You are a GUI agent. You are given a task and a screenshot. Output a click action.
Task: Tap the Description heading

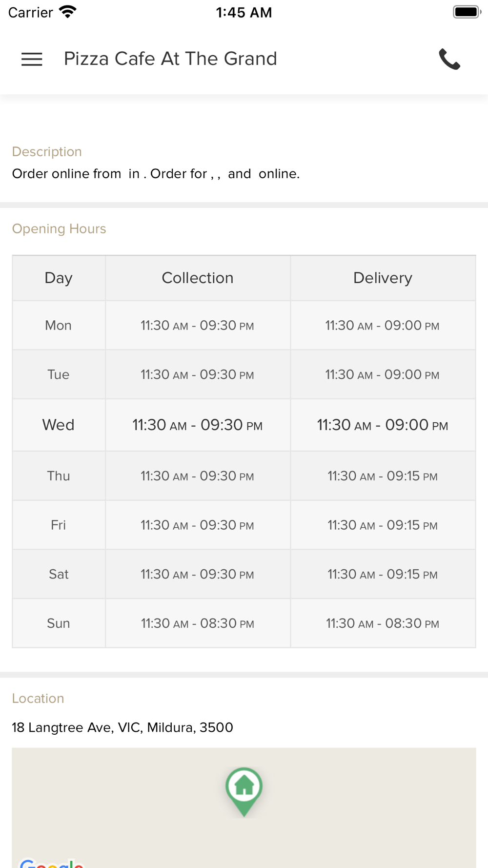47,151
